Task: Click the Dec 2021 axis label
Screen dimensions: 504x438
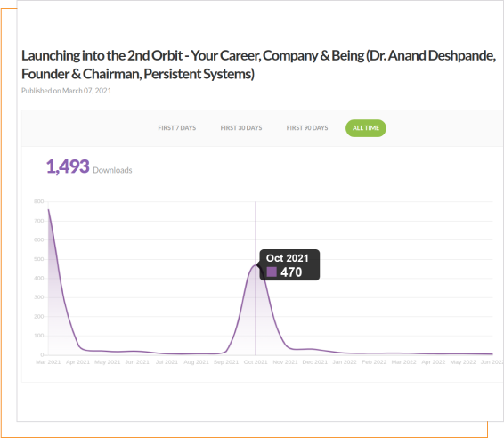Action: [x=315, y=361]
